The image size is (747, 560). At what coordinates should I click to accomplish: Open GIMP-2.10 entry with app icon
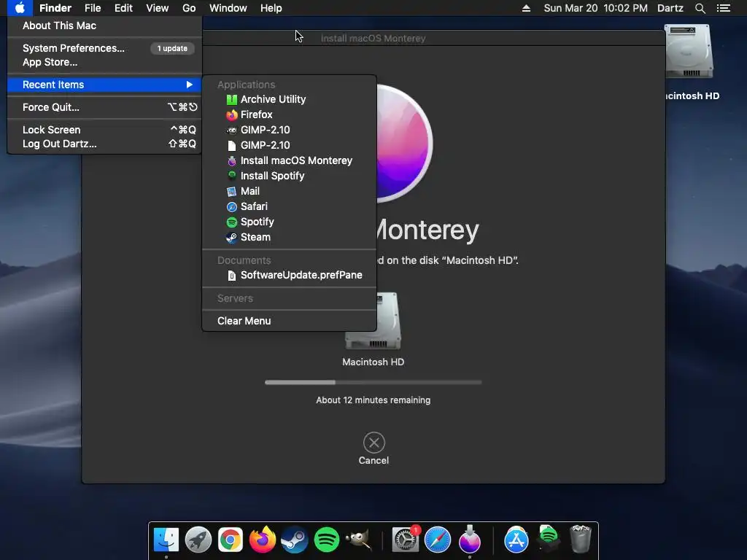289,130
